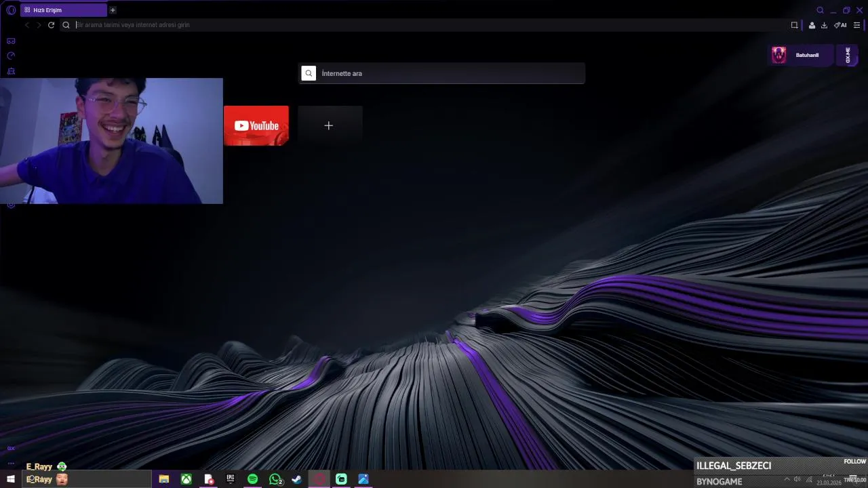Select the Hızlı Erişim tab

click(x=64, y=10)
